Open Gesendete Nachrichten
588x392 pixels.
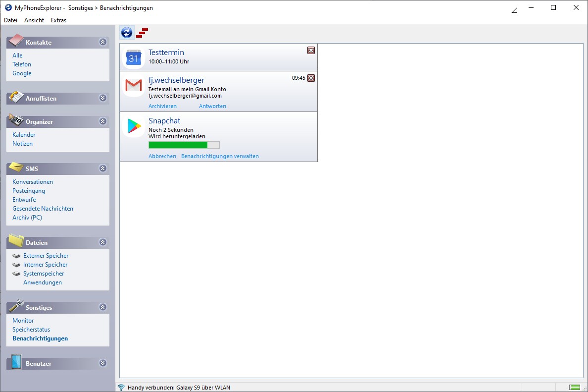tap(43, 209)
